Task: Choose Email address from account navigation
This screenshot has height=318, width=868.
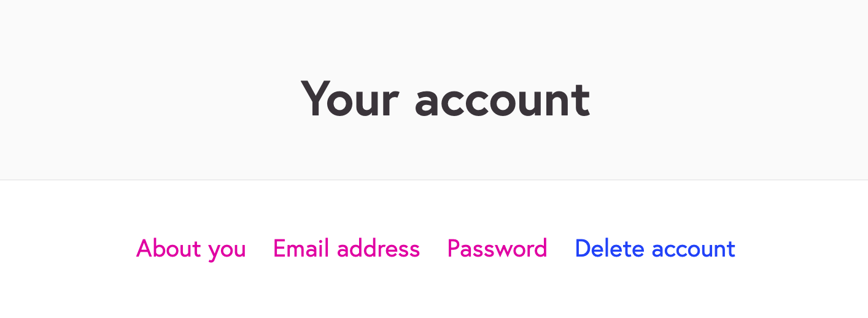Action: [x=346, y=249]
